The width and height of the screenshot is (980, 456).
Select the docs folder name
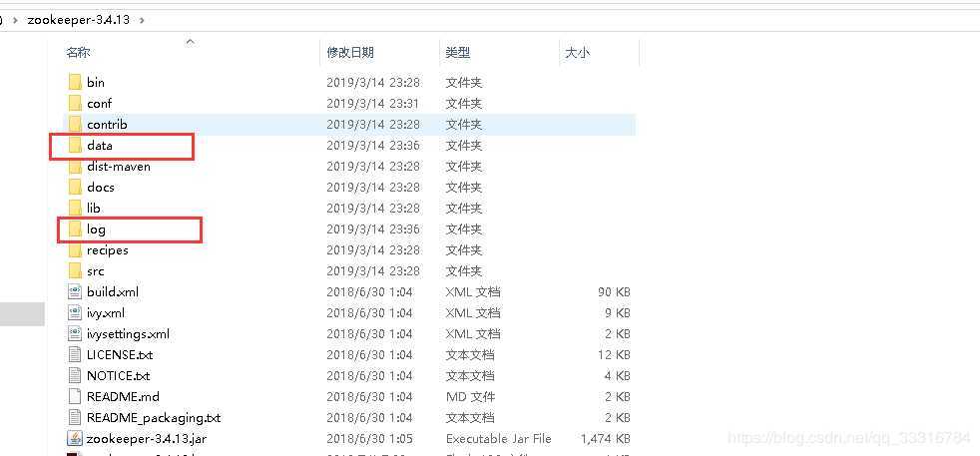[x=101, y=187]
